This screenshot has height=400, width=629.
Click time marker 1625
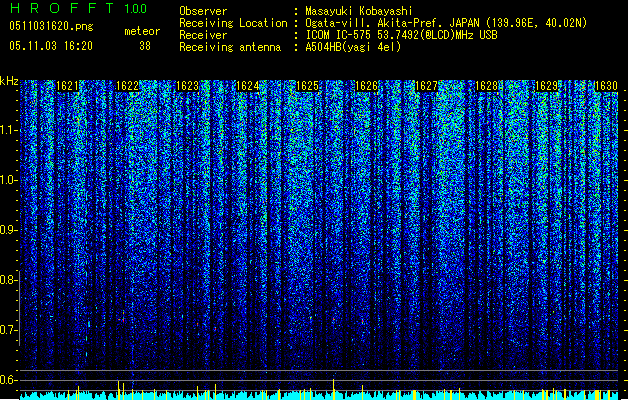coord(307,86)
